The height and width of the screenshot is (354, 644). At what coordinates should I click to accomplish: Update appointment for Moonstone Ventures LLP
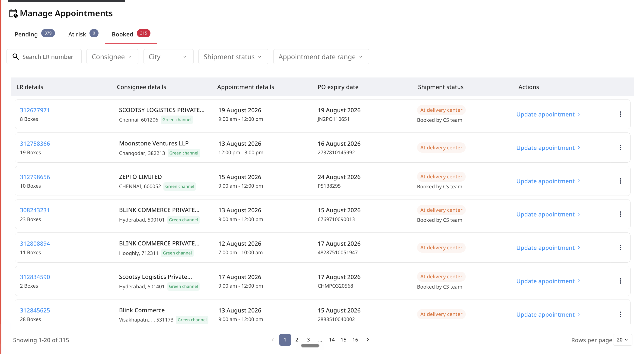coord(548,148)
